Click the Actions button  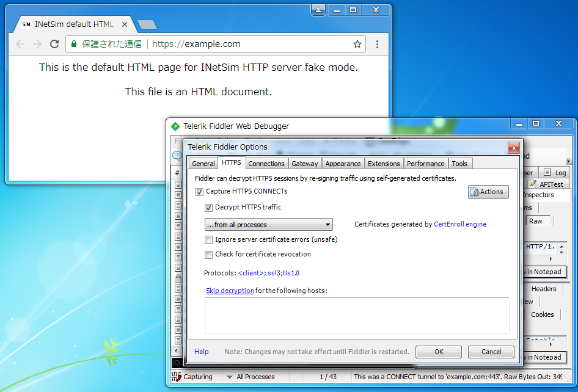point(488,192)
